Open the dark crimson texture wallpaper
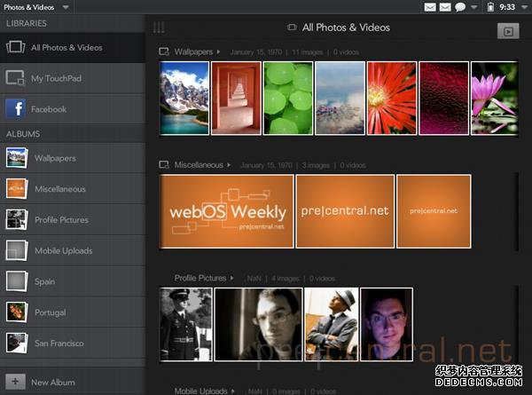The width and height of the screenshot is (532, 395). [444, 99]
